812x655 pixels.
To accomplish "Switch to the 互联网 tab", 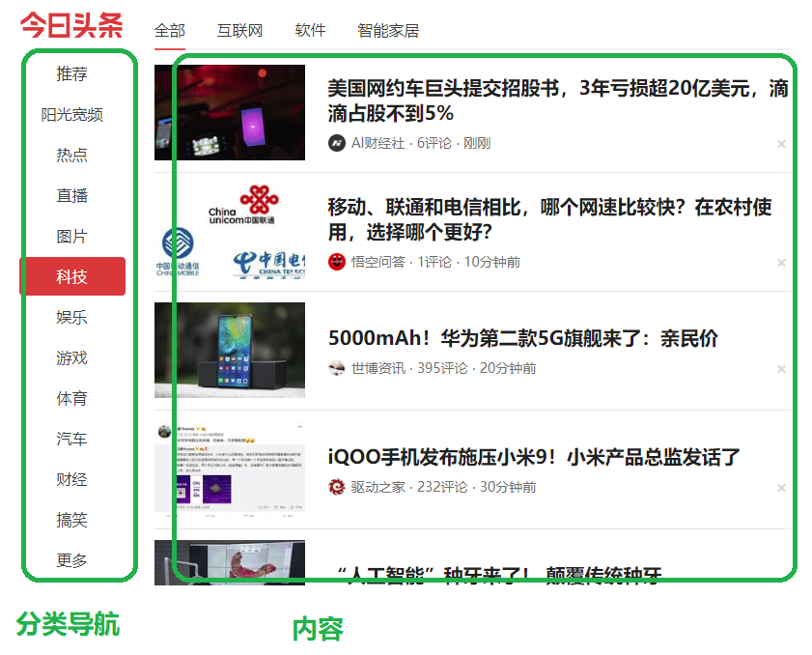I will coord(239,31).
